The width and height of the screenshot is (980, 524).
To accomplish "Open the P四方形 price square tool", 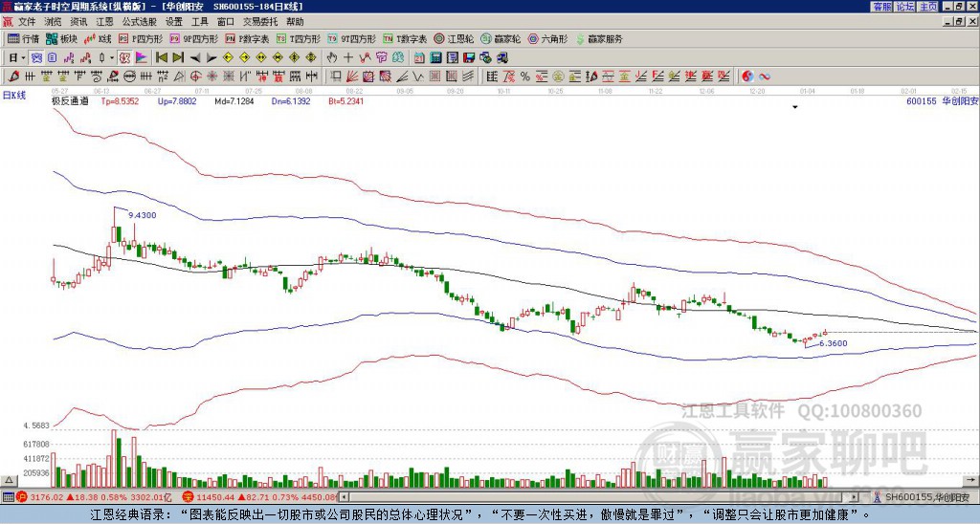I will [x=140, y=38].
